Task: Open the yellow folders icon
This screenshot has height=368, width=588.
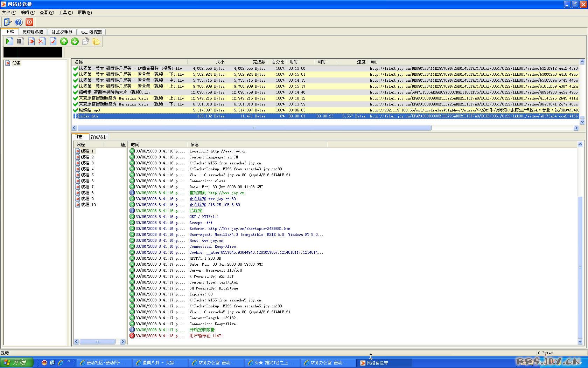Action: pos(96,41)
